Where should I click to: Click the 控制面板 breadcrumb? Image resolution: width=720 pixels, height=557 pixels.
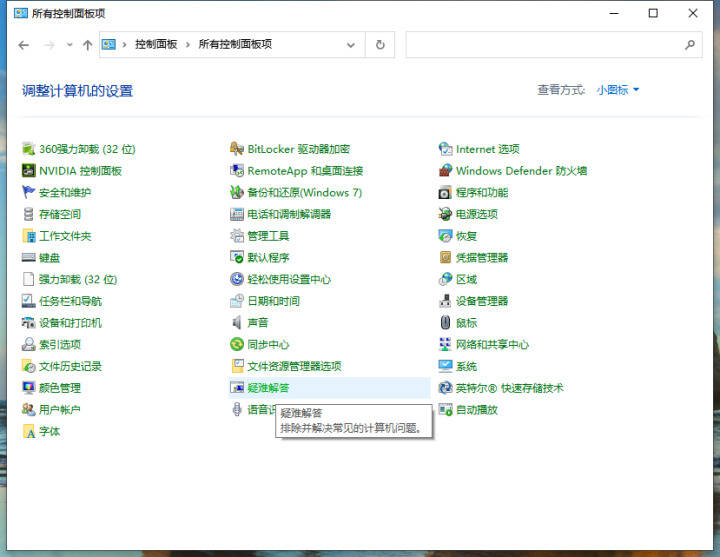pos(156,45)
